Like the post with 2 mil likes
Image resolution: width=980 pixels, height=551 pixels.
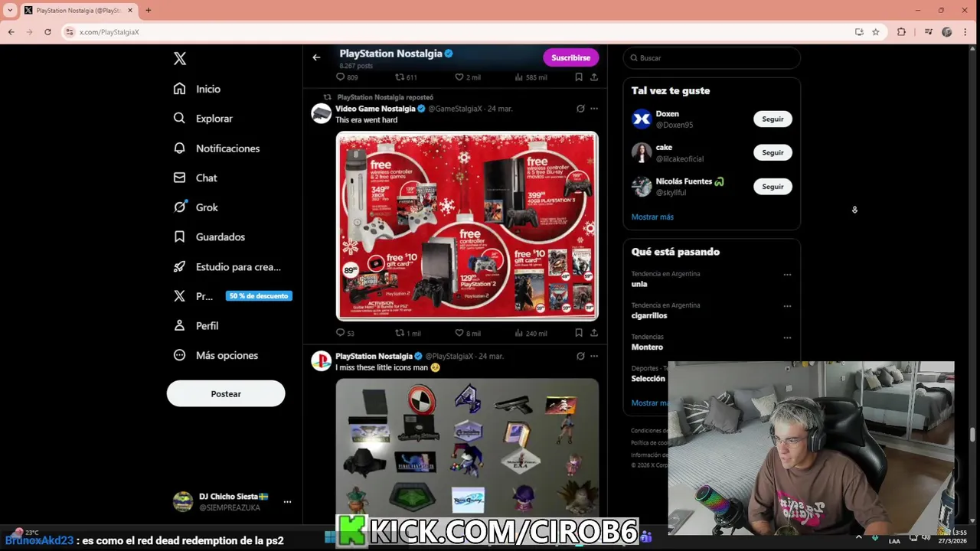tap(459, 77)
